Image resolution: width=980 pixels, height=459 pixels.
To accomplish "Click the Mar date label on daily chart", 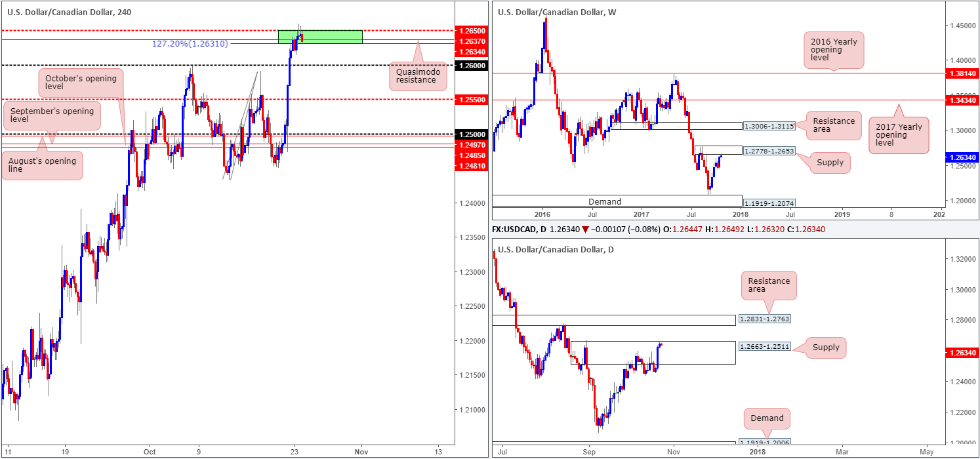I will click(841, 452).
